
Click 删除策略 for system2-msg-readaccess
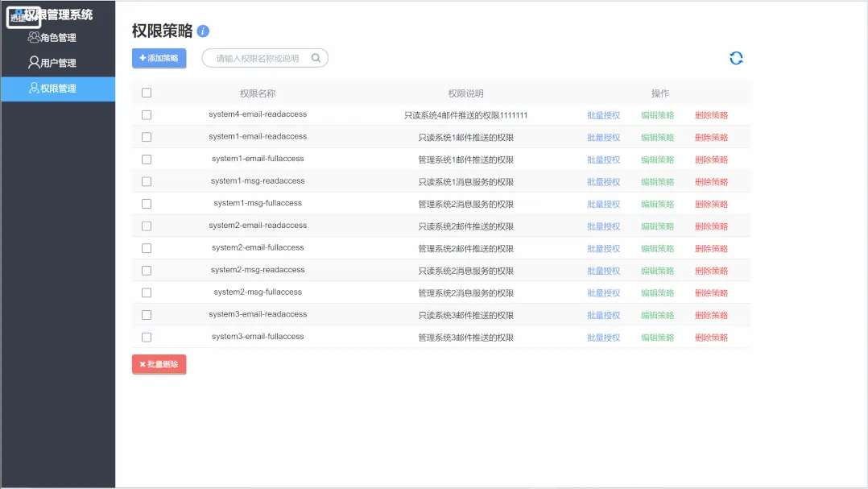pyautogui.click(x=711, y=270)
